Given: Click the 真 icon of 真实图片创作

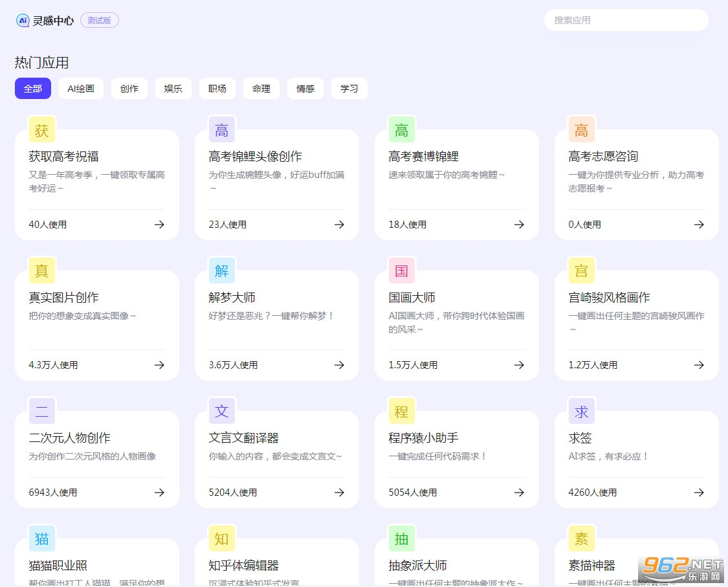Looking at the screenshot, I should [x=42, y=271].
